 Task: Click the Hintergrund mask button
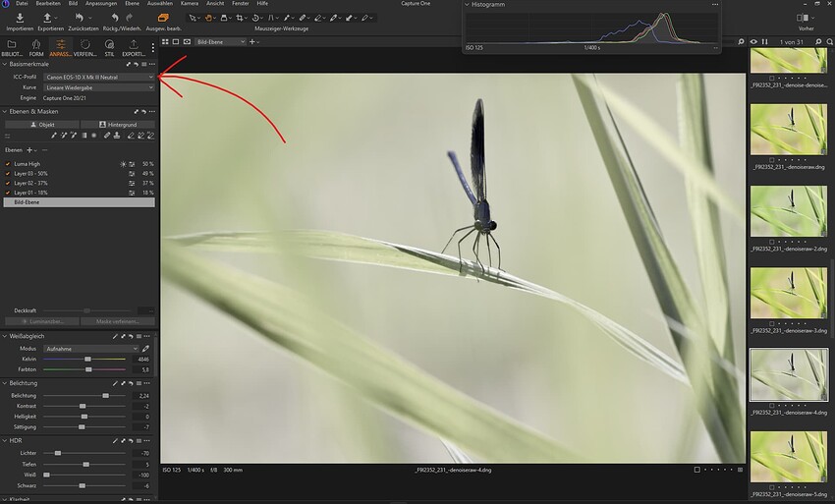118,125
